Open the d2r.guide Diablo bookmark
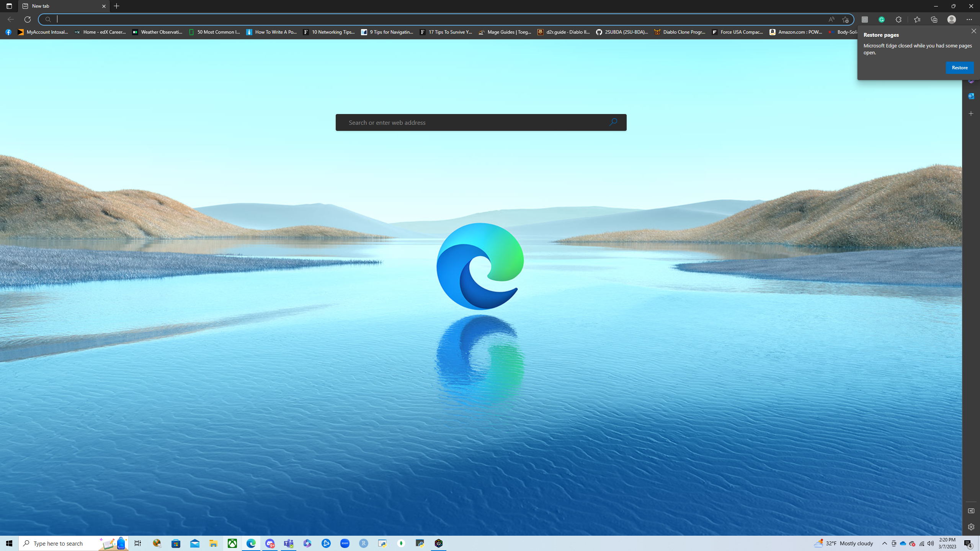980x551 pixels. [x=563, y=32]
